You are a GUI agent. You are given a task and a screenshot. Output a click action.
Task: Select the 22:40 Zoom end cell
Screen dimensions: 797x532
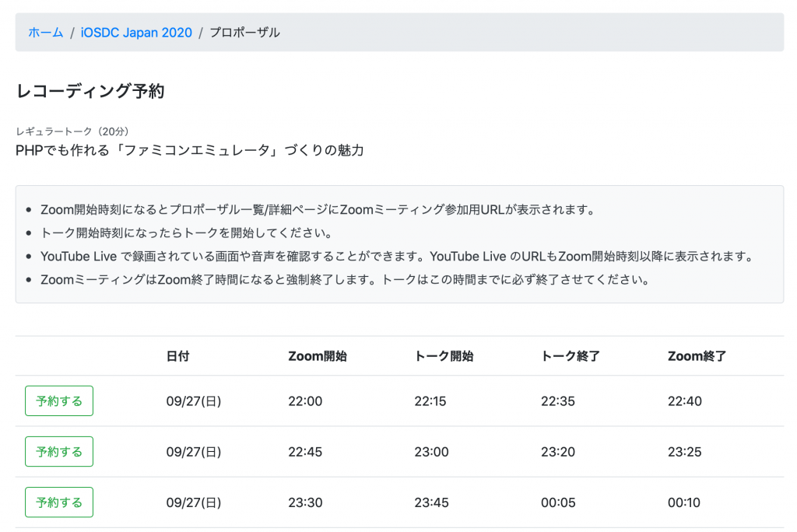coord(685,401)
